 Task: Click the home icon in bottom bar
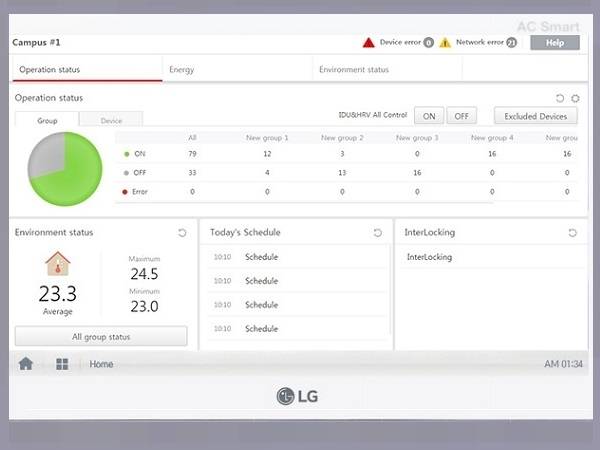click(x=26, y=364)
